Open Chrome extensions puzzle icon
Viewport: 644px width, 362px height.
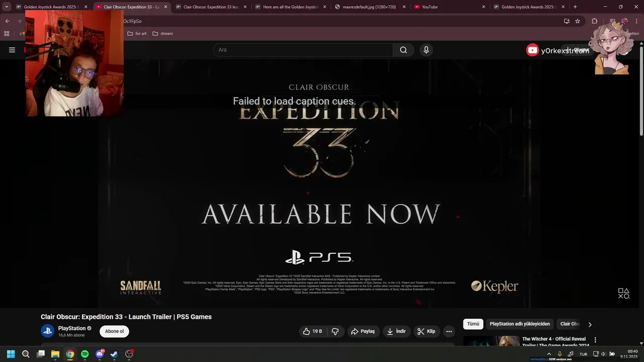tap(595, 21)
